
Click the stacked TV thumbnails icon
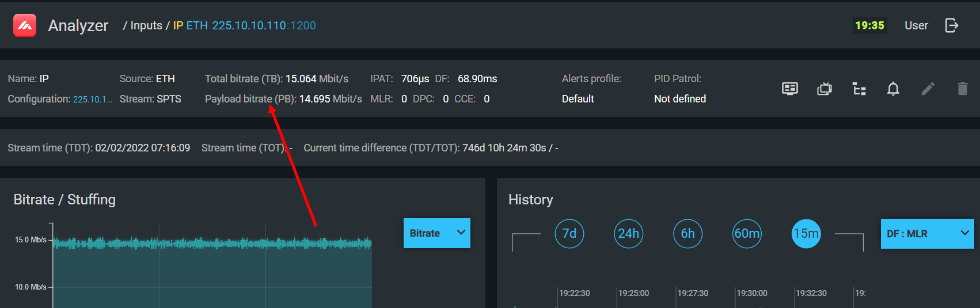tap(824, 89)
